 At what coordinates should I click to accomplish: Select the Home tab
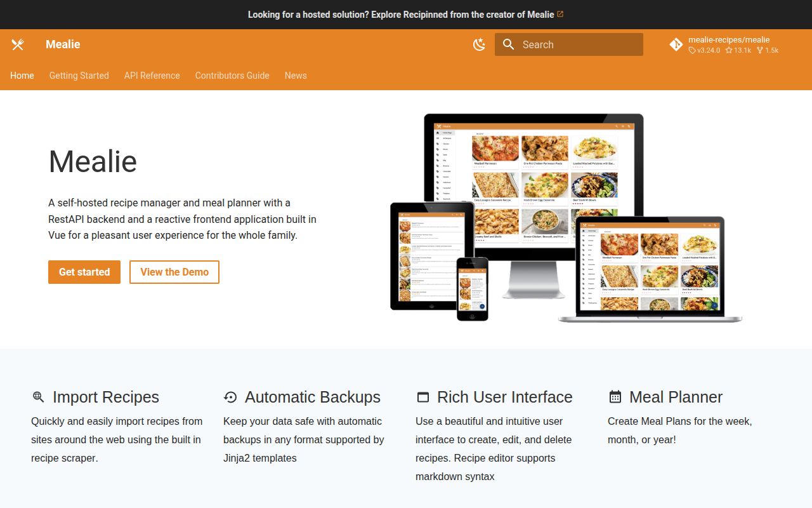pyautogui.click(x=22, y=76)
